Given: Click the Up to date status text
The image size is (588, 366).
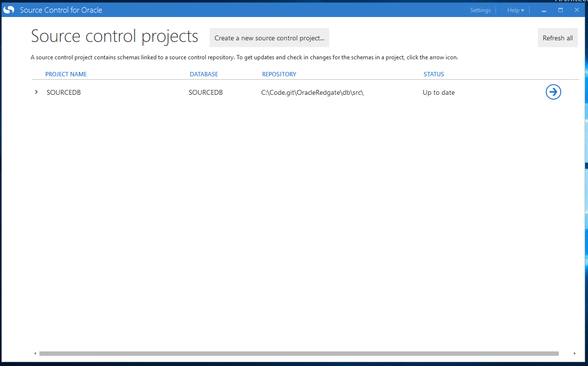Looking at the screenshot, I should pyautogui.click(x=438, y=92).
